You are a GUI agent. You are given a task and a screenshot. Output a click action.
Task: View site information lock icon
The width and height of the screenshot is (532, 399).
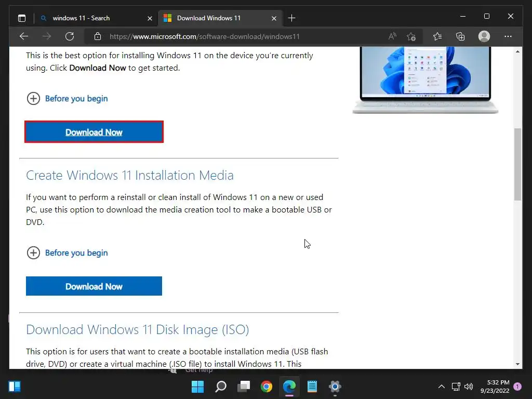point(97,36)
